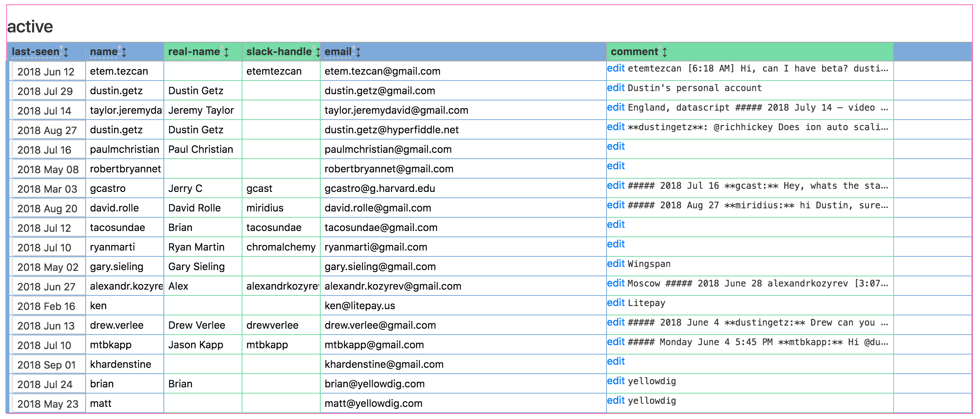Edit the Litepay comment for ken
980x419 pixels.
coord(616,303)
